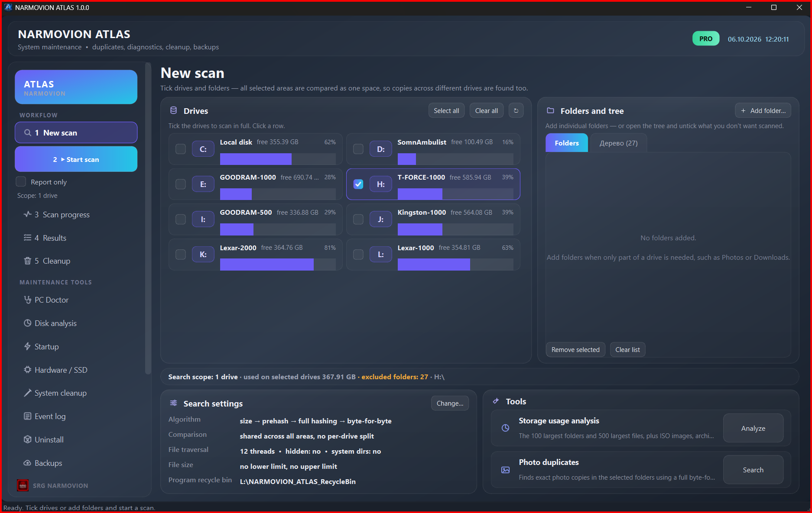Click Change... in Search settings

pyautogui.click(x=450, y=403)
